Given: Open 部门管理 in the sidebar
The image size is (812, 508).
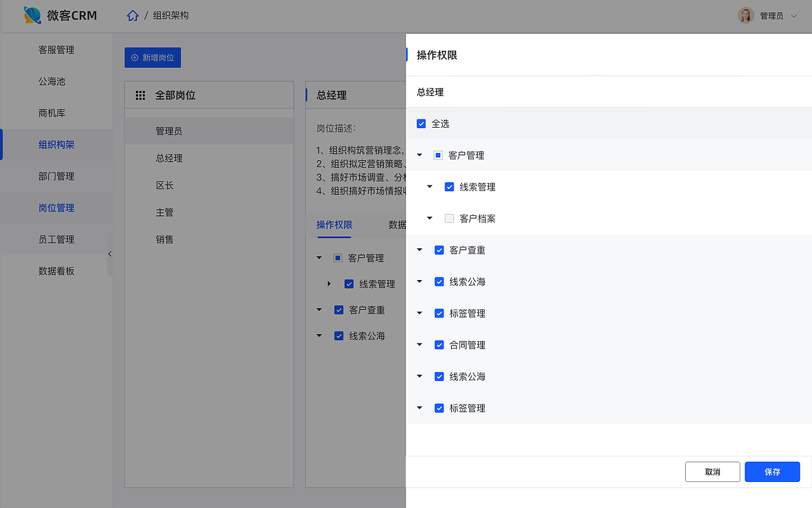Looking at the screenshot, I should [x=56, y=176].
